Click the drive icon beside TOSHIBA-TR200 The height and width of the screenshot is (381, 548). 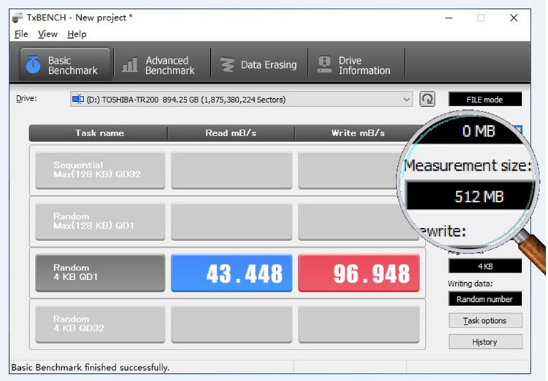coord(78,100)
